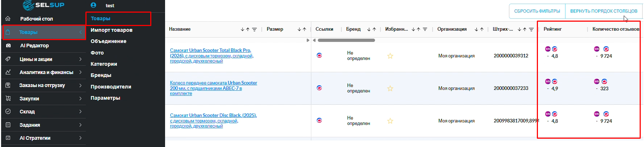Click the user avatar icon next to test
This screenshot has width=644, height=147.
coord(93,5)
